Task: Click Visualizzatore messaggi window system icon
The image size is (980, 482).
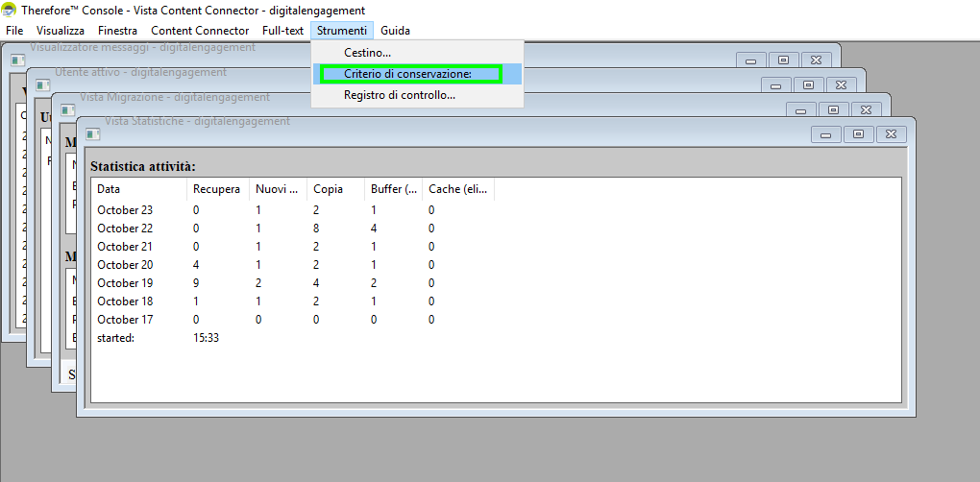Action: tap(17, 60)
